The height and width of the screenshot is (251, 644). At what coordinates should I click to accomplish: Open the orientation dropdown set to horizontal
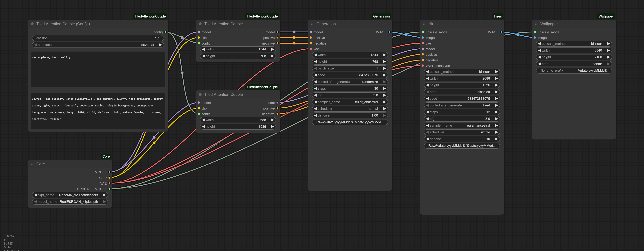pyautogui.click(x=98, y=45)
